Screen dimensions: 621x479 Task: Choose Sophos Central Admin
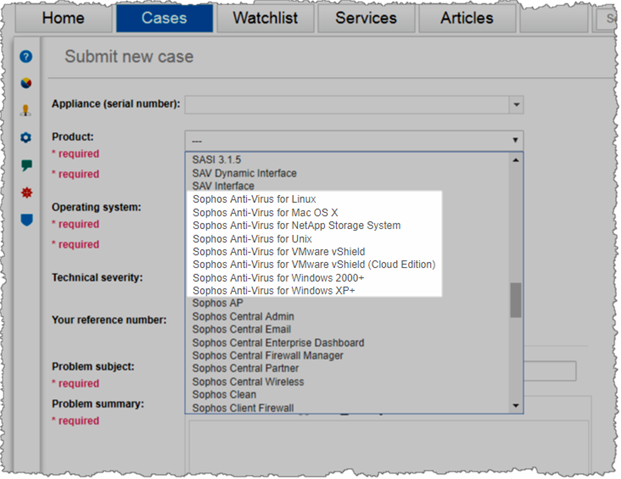243,317
